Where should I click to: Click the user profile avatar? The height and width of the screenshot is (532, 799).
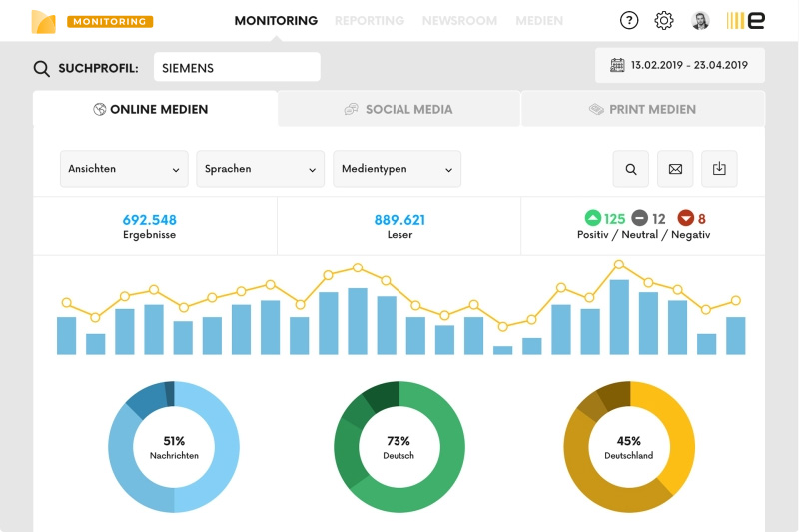coord(700,20)
